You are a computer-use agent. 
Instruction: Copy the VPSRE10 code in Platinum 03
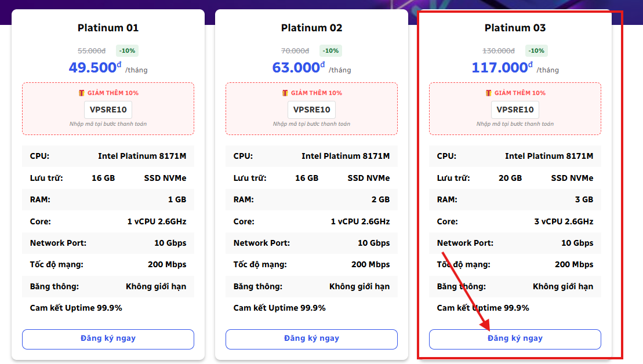515,110
